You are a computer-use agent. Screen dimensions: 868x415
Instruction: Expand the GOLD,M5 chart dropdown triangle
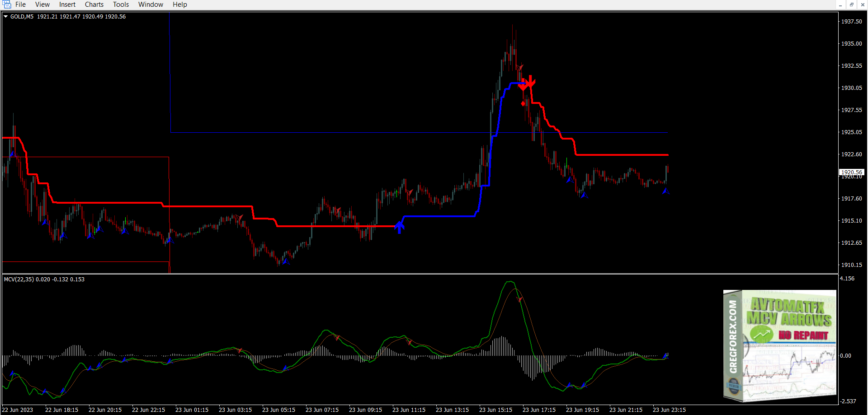(x=6, y=17)
